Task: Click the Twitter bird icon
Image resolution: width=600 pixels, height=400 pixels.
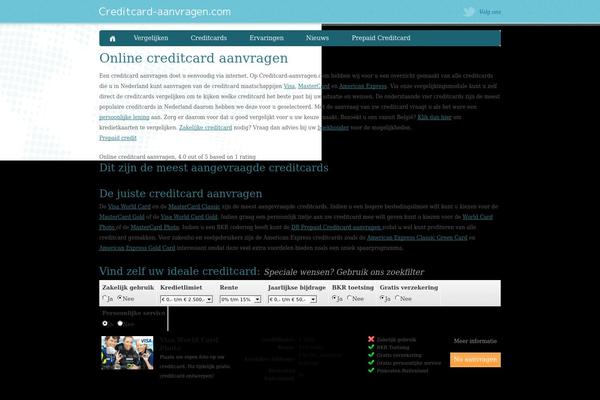Action: (x=469, y=11)
